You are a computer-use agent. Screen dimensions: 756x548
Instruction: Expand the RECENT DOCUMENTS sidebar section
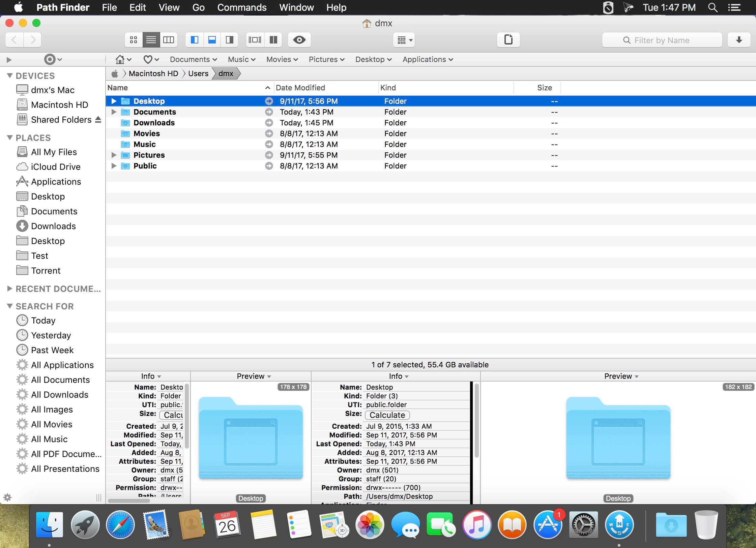point(10,288)
